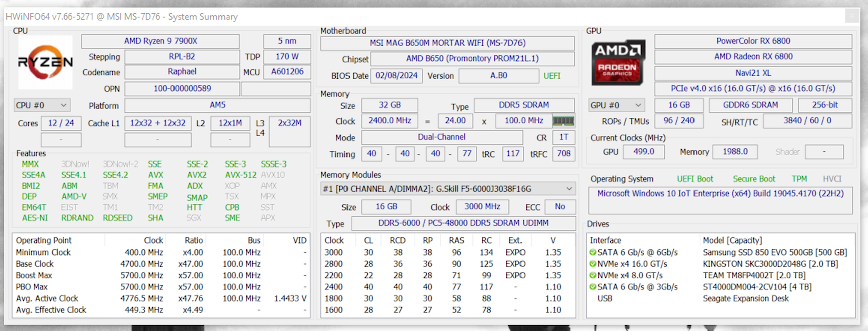Click the TDP 170 W value
This screenshot has width=868, height=331.
click(x=287, y=57)
